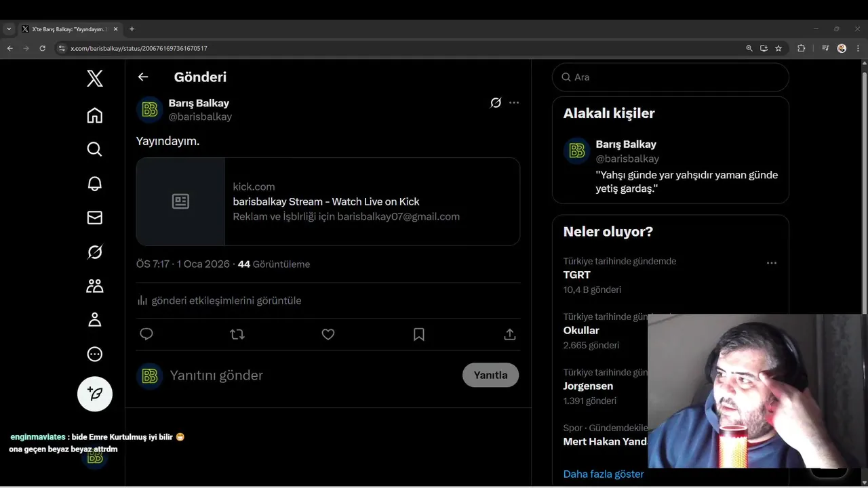This screenshot has height=488, width=868.
Task: Open the post's three-dot more menu
Action: coord(514,103)
